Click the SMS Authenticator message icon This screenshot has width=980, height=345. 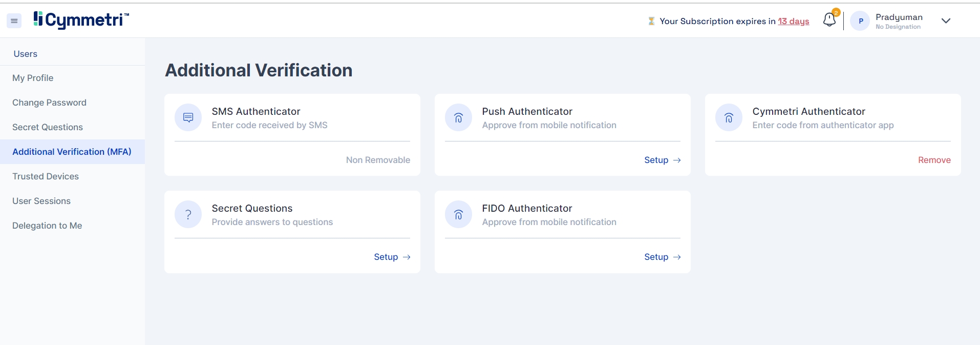tap(188, 118)
